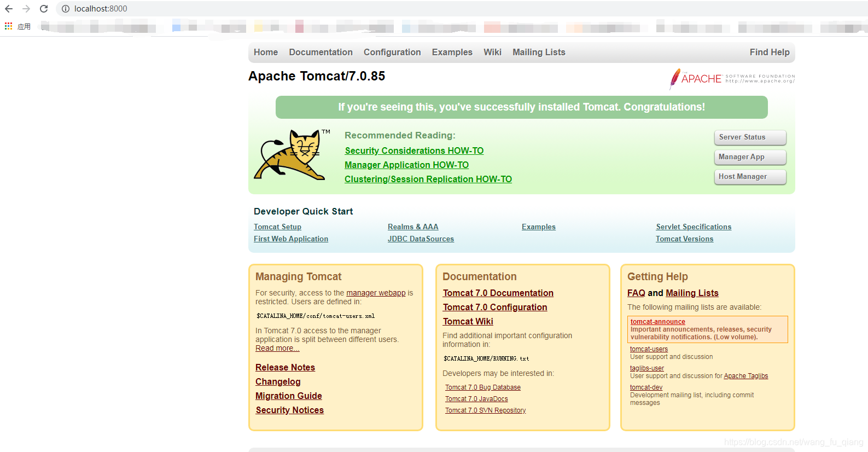This screenshot has height=452, width=868.
Task: Click the FAQ link under Getting Help
Action: (636, 293)
